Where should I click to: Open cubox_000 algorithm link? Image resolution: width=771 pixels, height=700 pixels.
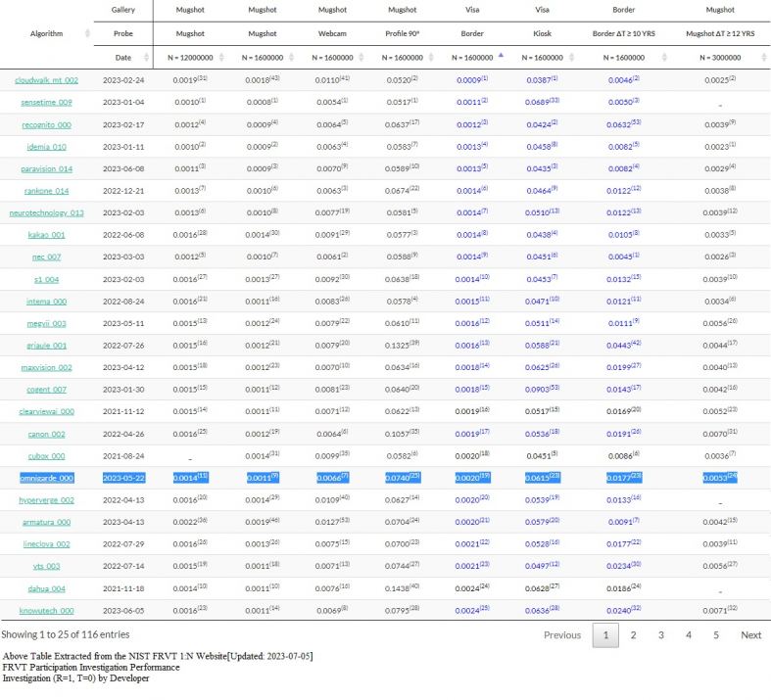[46, 456]
